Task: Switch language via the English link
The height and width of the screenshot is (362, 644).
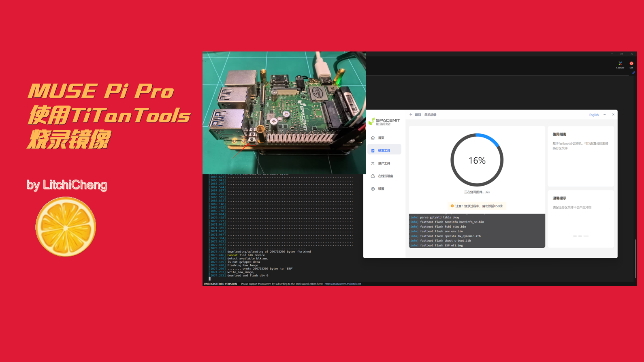Action: pos(594,115)
